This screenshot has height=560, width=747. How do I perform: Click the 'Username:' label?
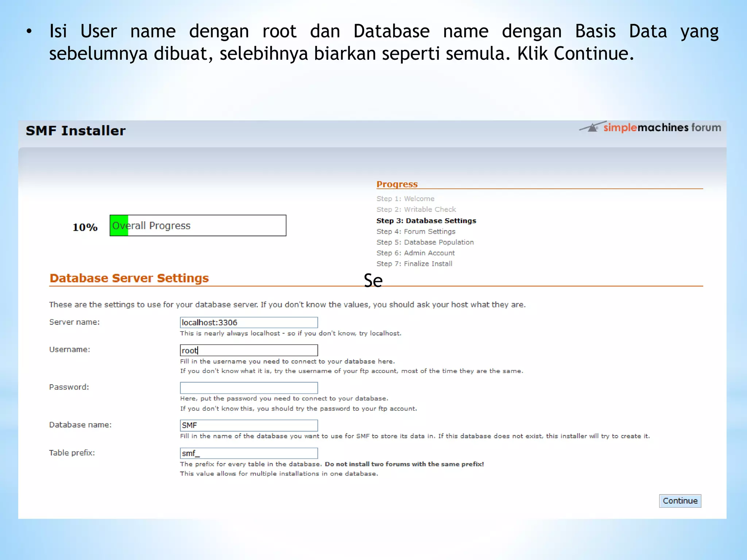70,350
